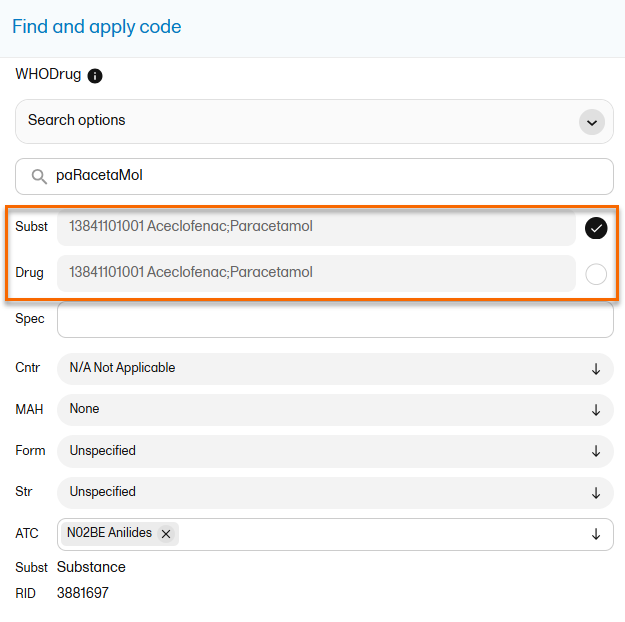Click the Subst Aceclofenac;Paracetamol field
625x622 pixels.
click(315, 227)
